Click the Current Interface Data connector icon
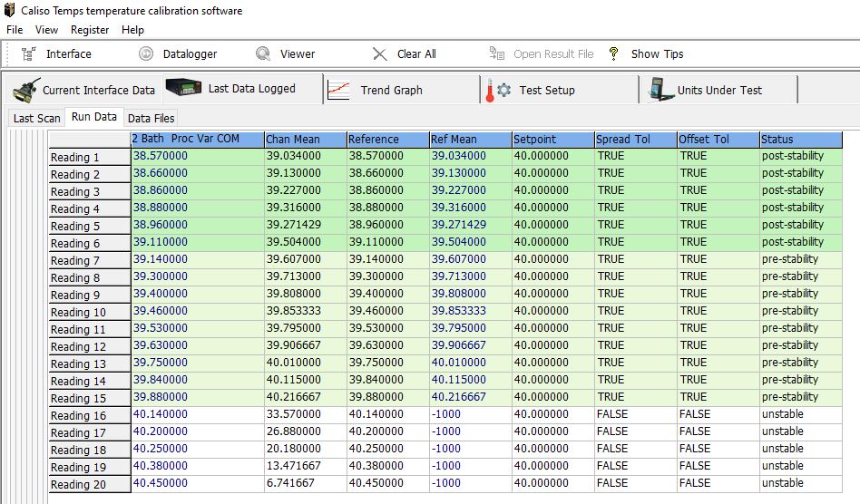 tap(26, 90)
